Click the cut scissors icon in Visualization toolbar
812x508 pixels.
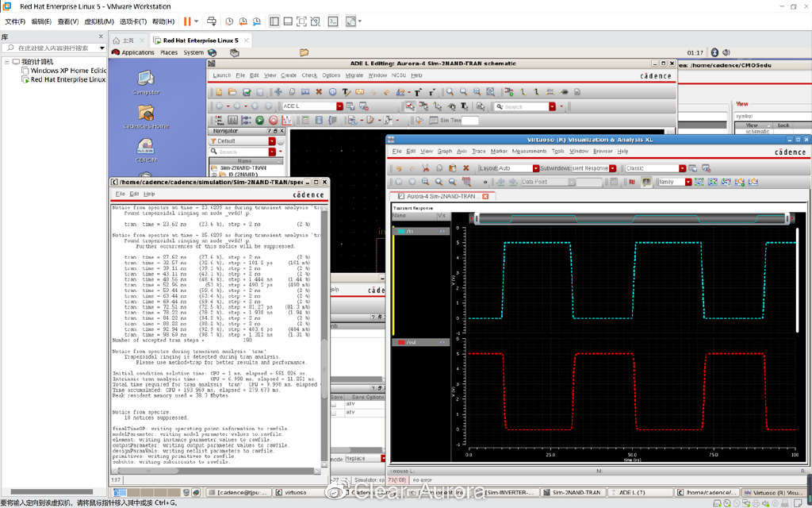[x=425, y=168]
